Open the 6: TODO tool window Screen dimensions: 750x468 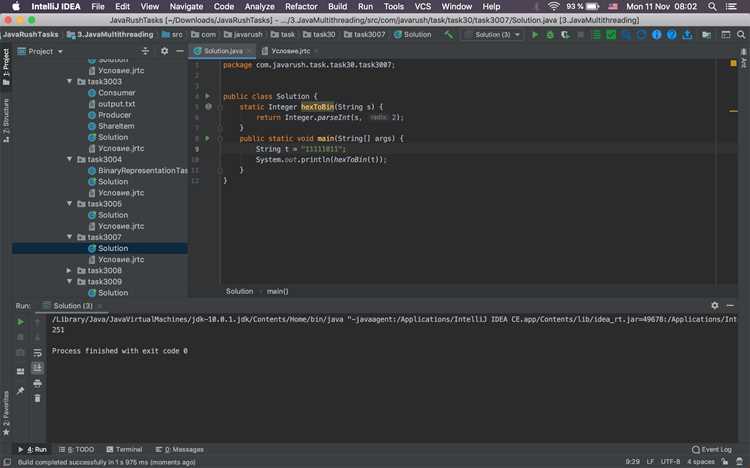[x=76, y=449]
